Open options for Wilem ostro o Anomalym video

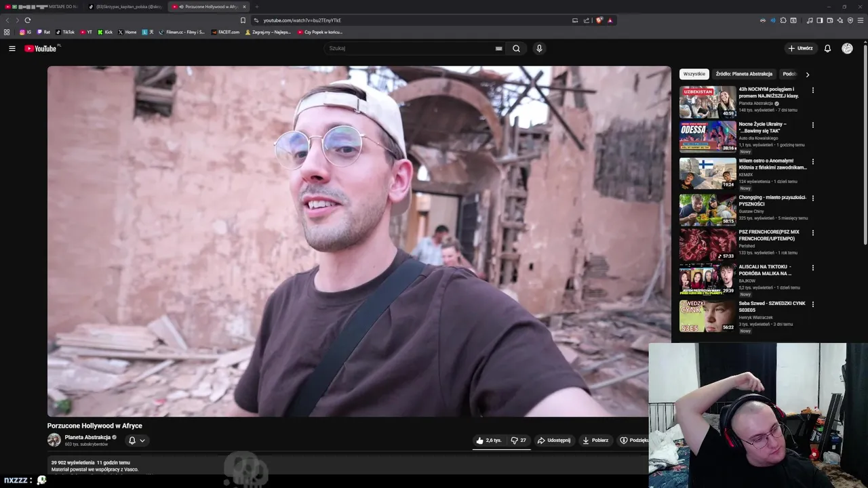(812, 162)
